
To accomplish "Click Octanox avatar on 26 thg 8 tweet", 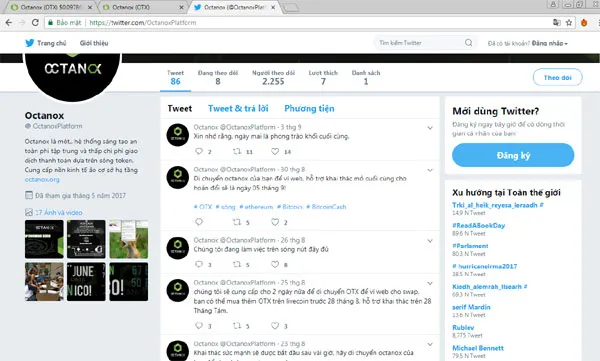I will pos(178,248).
